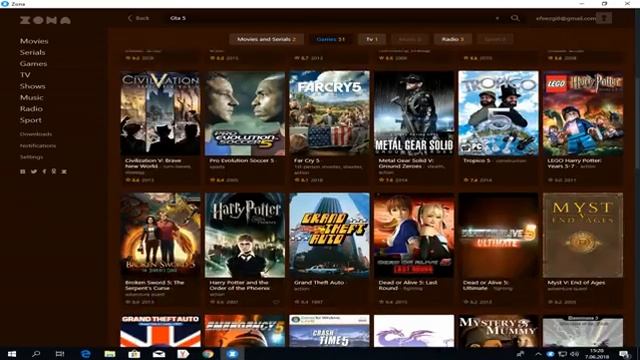This screenshot has height=360, width=640.
Task: Open Shows section in sidebar
Action: (33, 86)
